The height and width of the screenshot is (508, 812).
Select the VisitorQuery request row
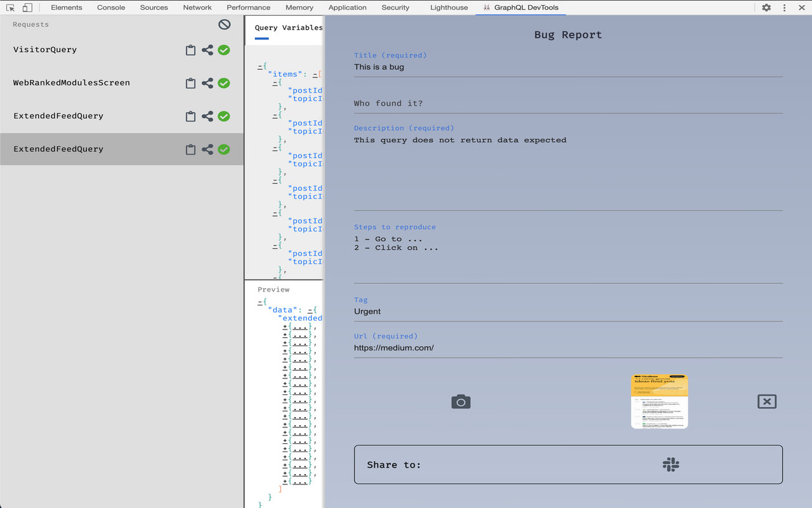[x=122, y=50]
